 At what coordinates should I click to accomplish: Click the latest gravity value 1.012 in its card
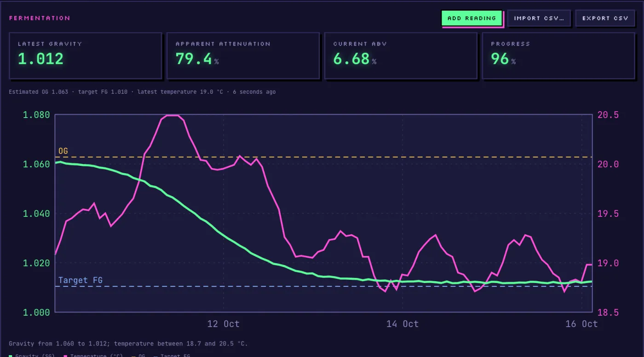pyautogui.click(x=40, y=59)
